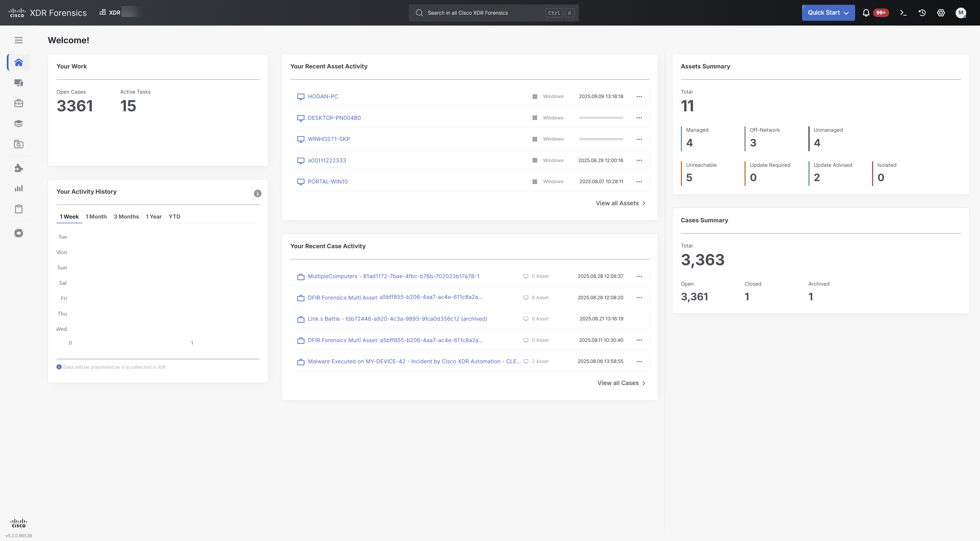The height and width of the screenshot is (541, 980).
Task: Click the Home sidebar icon
Action: pos(19,62)
